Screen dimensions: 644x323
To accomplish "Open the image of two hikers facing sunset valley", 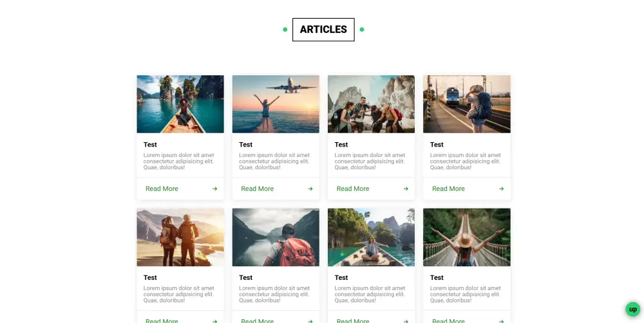I will point(180,237).
